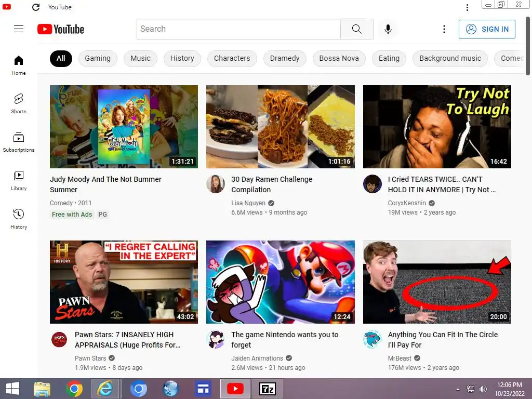Open title 'The game Nintendo wants you to forget'
Viewport: 532px width, 399px height.
[x=285, y=340]
